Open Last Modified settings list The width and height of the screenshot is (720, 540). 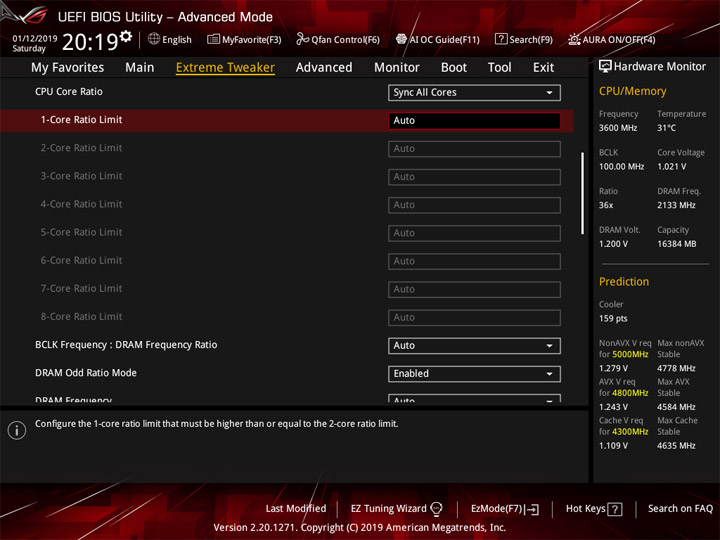(296, 509)
